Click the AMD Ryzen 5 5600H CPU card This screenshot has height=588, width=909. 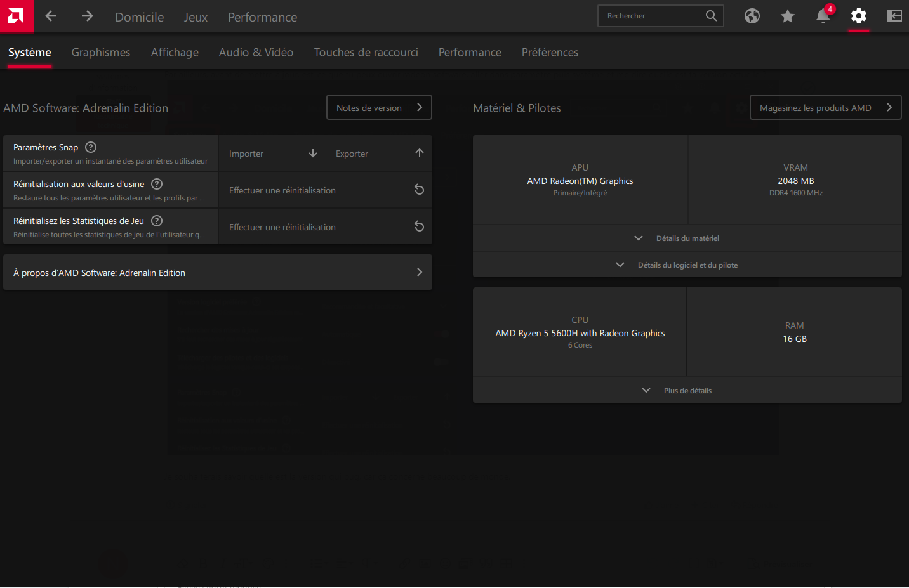[x=580, y=332]
